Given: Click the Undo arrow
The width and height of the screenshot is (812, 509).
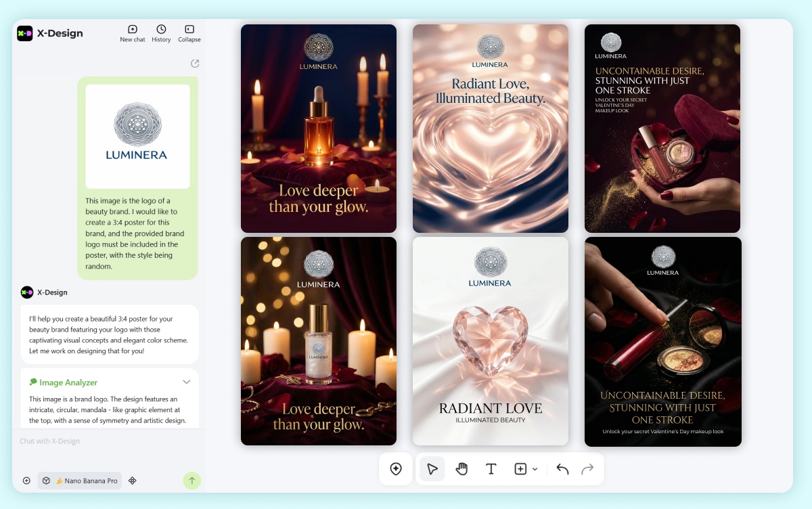Looking at the screenshot, I should coord(562,469).
